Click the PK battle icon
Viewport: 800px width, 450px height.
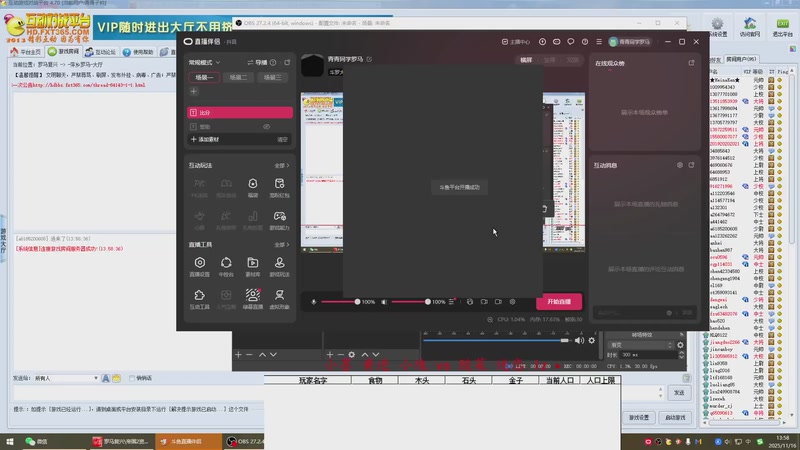(199, 184)
